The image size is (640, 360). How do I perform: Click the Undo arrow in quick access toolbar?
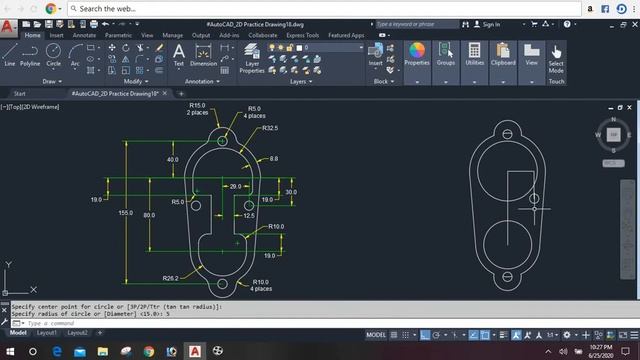point(105,24)
